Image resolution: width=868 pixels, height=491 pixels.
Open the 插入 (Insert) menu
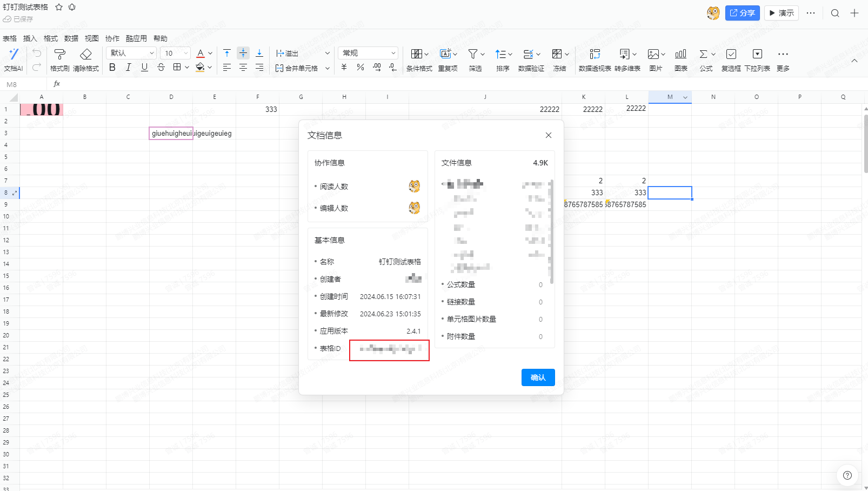tap(30, 38)
